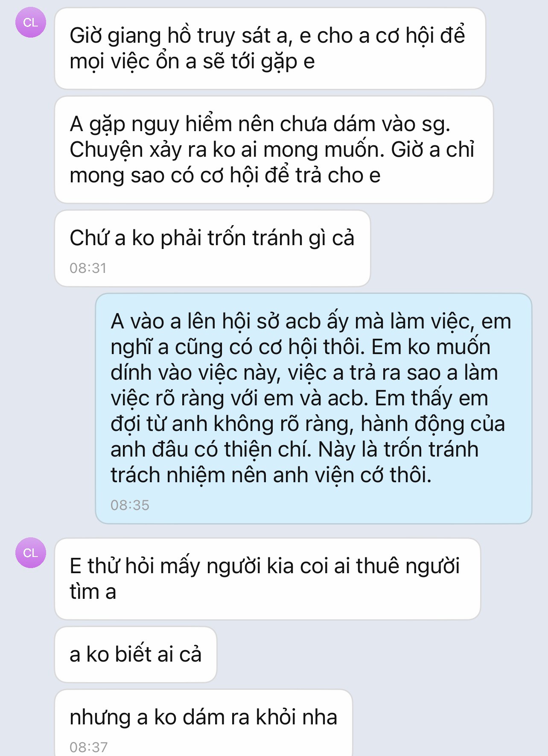The image size is (548, 756).
Task: Tap the lower CL avatar icon
Action: coord(31,553)
